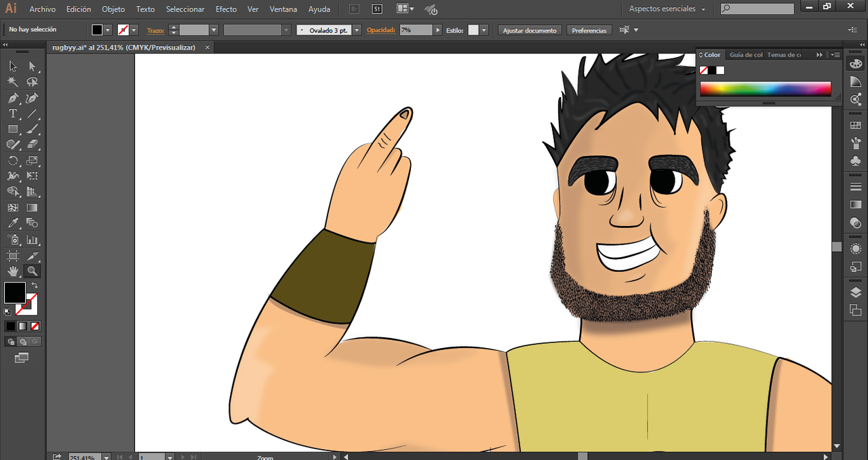The height and width of the screenshot is (460, 868).
Task: Switch to Guía de color tab
Action: click(746, 55)
